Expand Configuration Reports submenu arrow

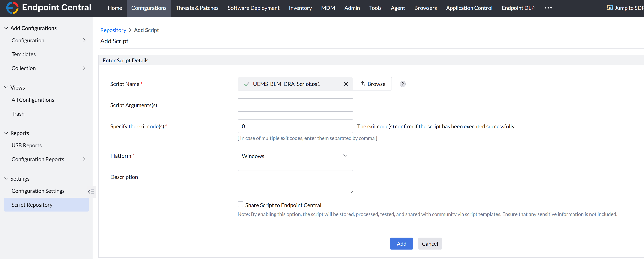coord(84,159)
